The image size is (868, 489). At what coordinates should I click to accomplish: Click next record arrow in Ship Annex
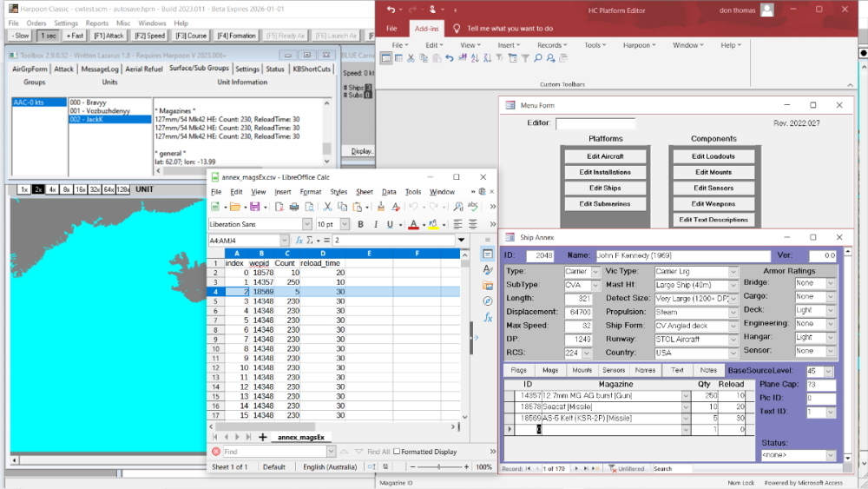click(576, 468)
